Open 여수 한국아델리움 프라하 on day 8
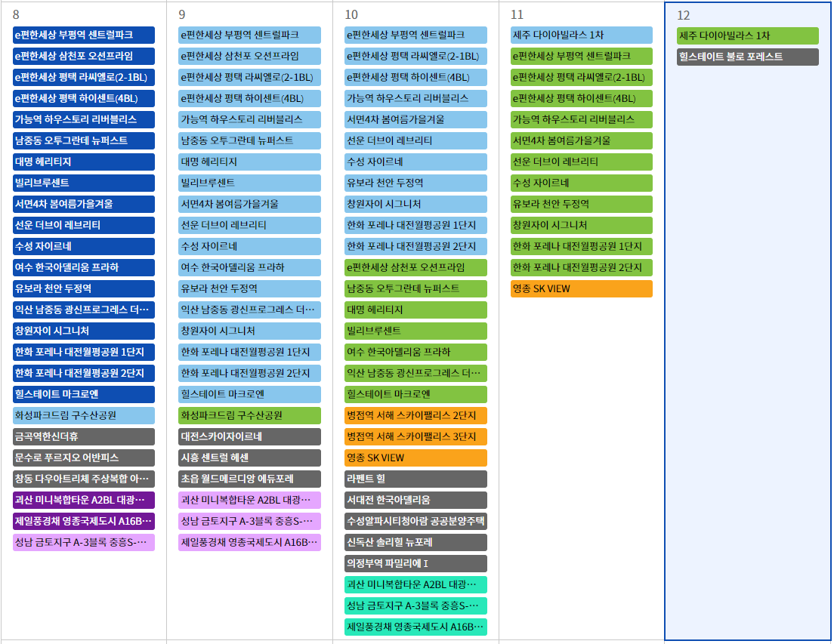Image resolution: width=834 pixels, height=644 pixels. [x=84, y=267]
